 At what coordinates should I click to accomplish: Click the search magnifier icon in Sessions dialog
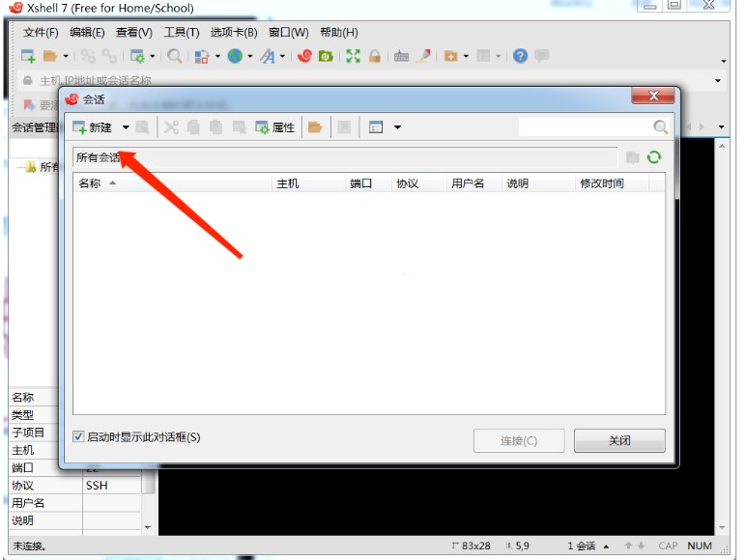click(x=660, y=126)
